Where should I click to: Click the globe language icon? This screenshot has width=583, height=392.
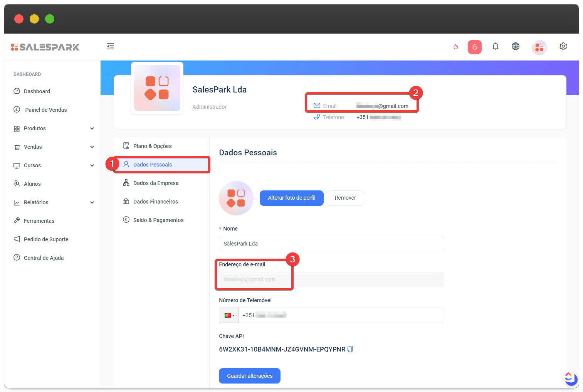[516, 47]
